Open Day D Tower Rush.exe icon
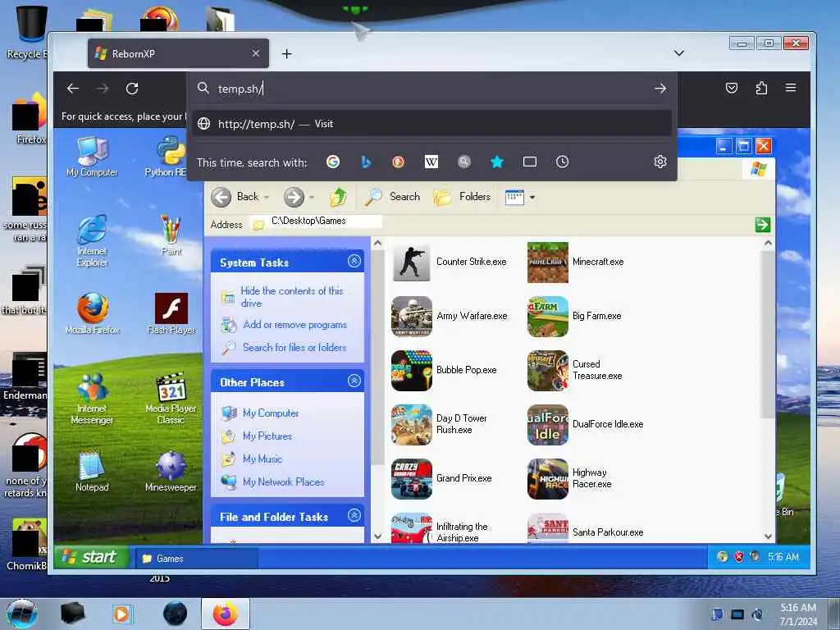The height and width of the screenshot is (630, 840). [x=411, y=424]
